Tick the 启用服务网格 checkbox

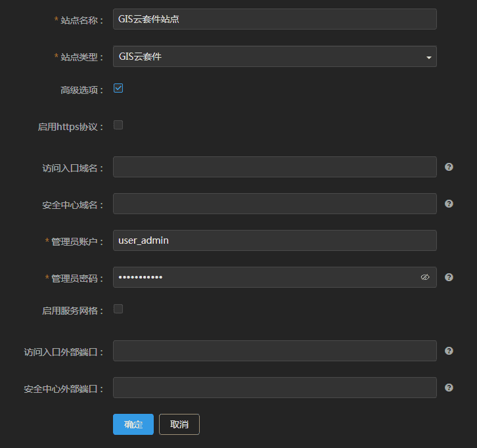point(118,309)
